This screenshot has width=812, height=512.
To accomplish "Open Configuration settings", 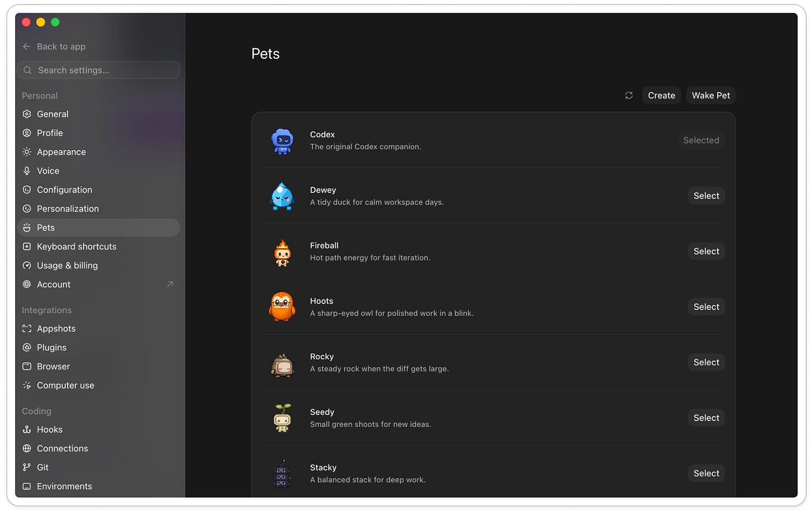I will tap(99, 190).
